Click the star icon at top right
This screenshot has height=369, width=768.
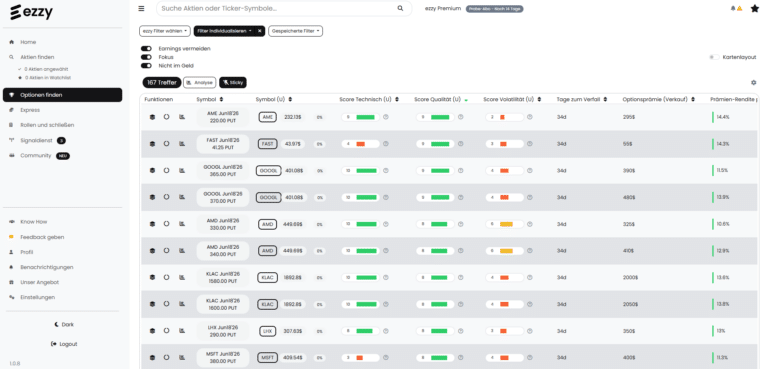click(755, 8)
